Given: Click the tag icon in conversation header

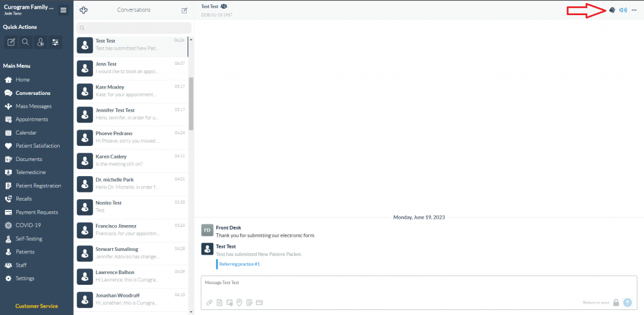Looking at the screenshot, I should pos(612,10).
